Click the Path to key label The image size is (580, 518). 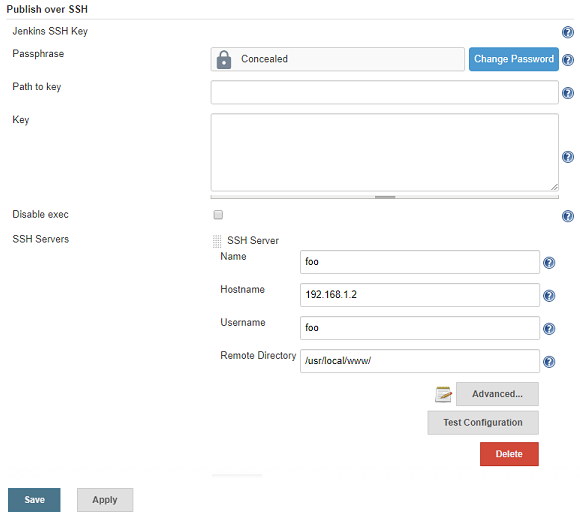tap(37, 87)
